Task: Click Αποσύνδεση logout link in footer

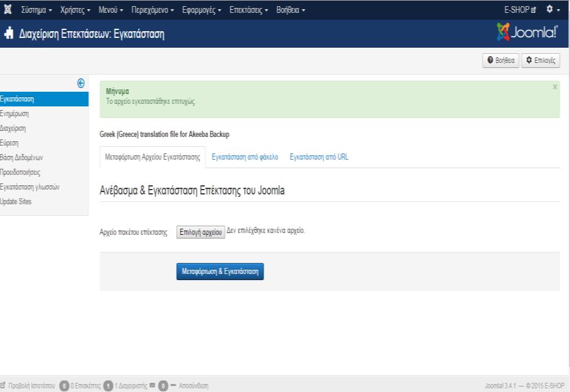Action: pyautogui.click(x=193, y=385)
